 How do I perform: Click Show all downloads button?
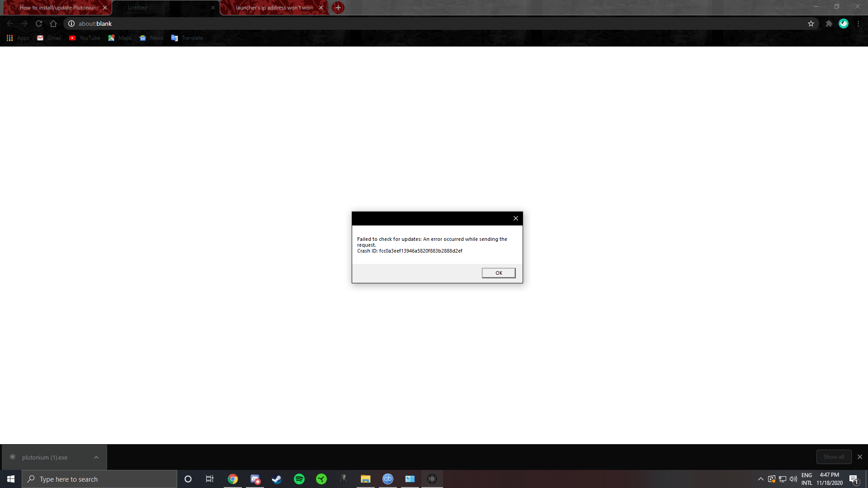click(x=833, y=457)
